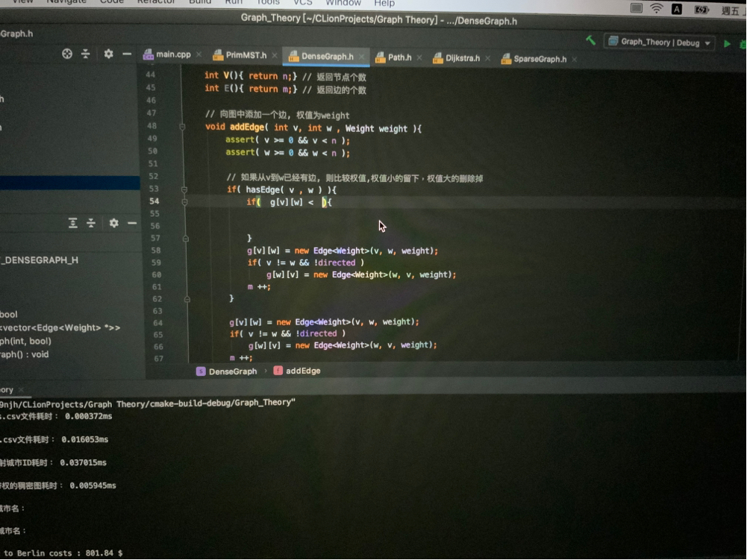Close the Dijkstra.h tab
Viewport: 747px width, 560px height.
488,59
